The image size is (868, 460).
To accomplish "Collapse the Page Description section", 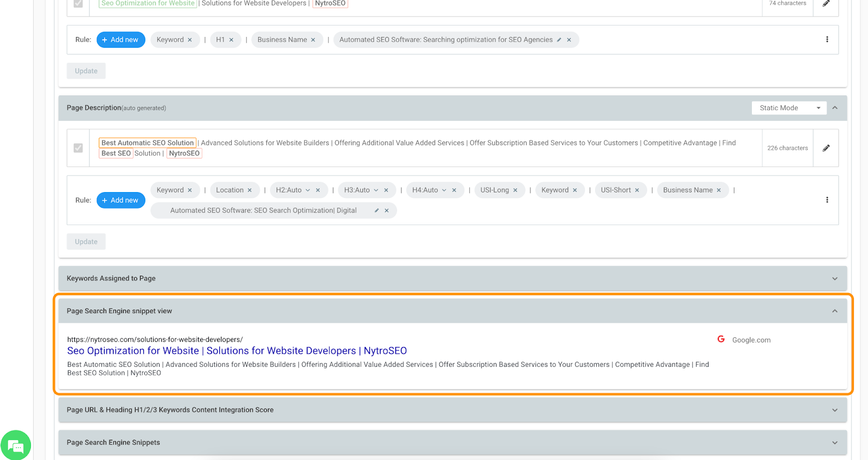I will [x=835, y=108].
